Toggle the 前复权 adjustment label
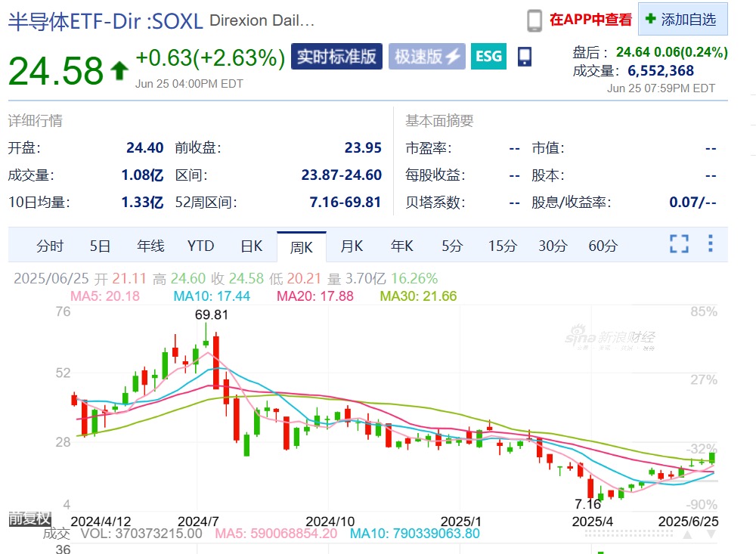 click(29, 518)
